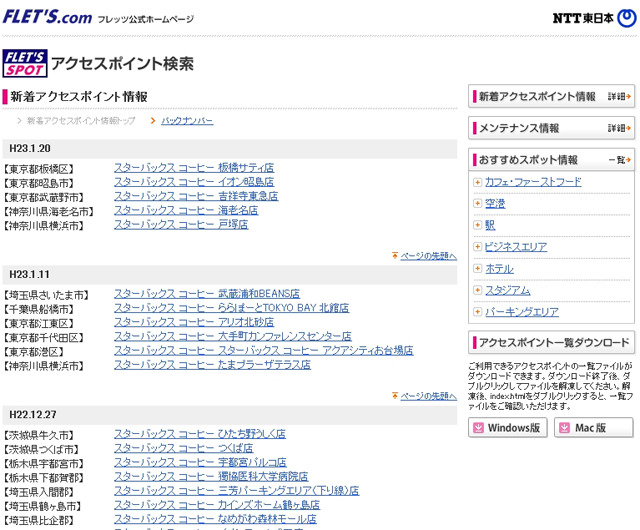640x530 pixels.
Task: Open カフェ・ファーストフード category link
Action: [x=533, y=182]
